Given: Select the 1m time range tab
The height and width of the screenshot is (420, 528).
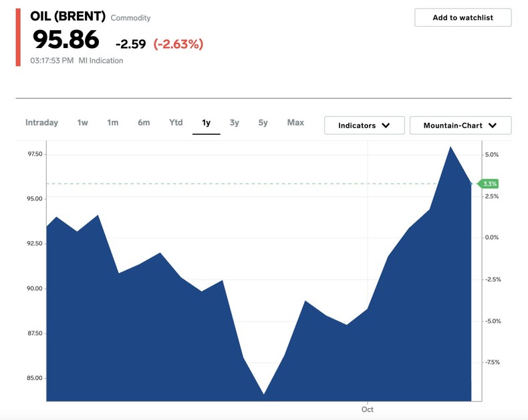Looking at the screenshot, I should (x=113, y=123).
